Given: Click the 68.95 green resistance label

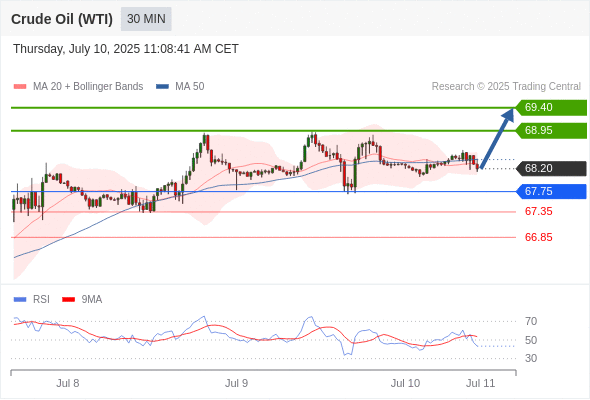Looking at the screenshot, I should tap(551, 131).
